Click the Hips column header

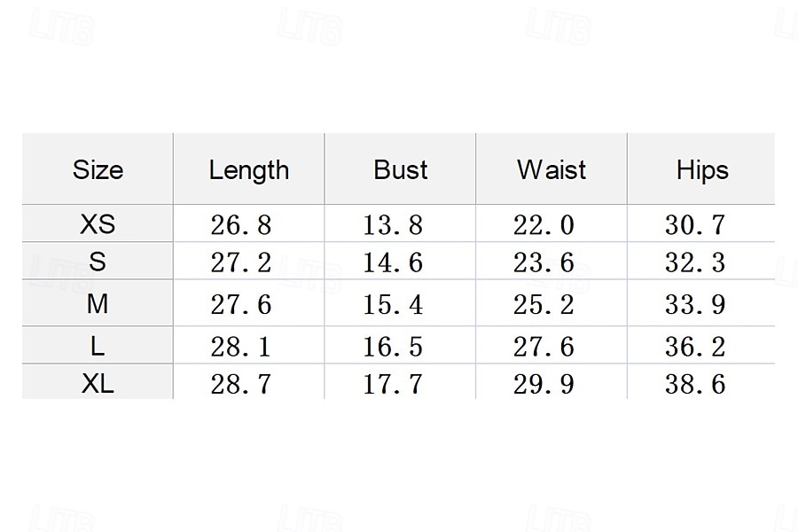coord(702,170)
